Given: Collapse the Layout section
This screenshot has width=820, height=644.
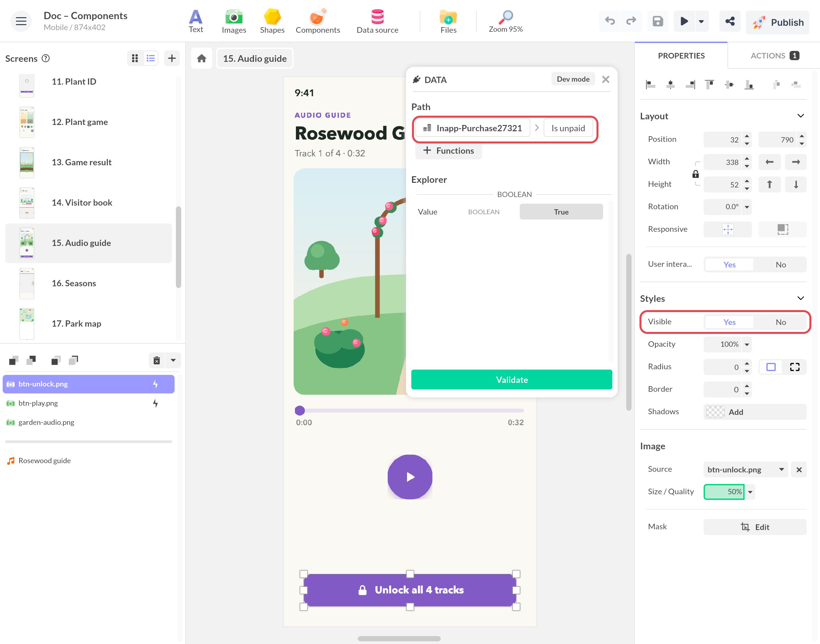Looking at the screenshot, I should [x=800, y=116].
